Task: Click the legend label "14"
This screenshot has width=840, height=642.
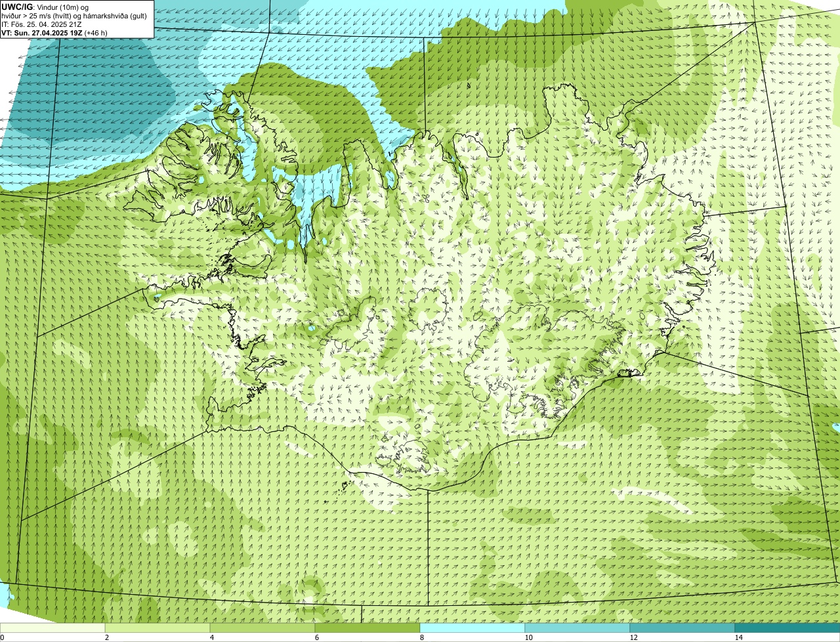Action: point(738,637)
